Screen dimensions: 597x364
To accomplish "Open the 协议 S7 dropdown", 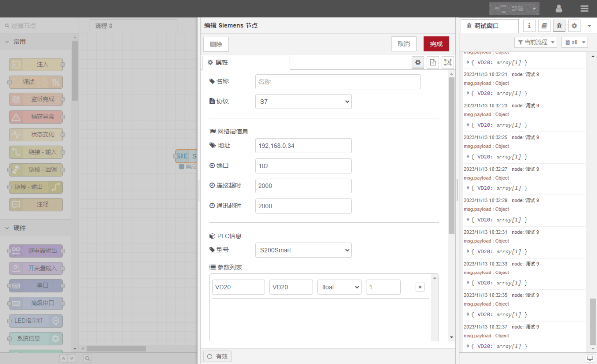I will click(x=303, y=102).
